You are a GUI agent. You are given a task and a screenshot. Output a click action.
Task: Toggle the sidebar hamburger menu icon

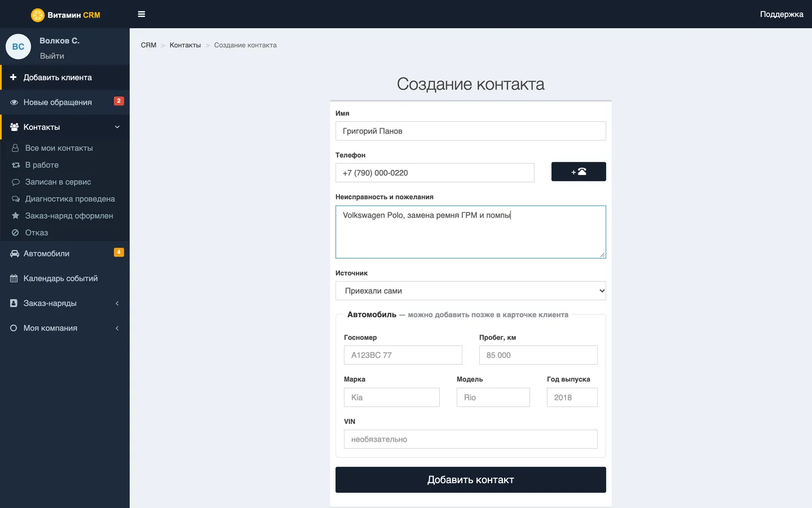[142, 14]
